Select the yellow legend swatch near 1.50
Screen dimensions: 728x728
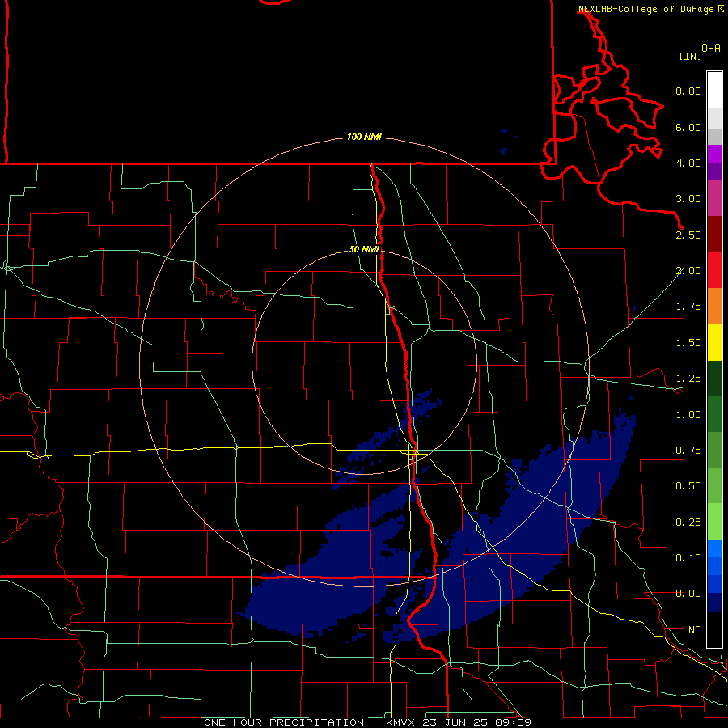click(714, 342)
